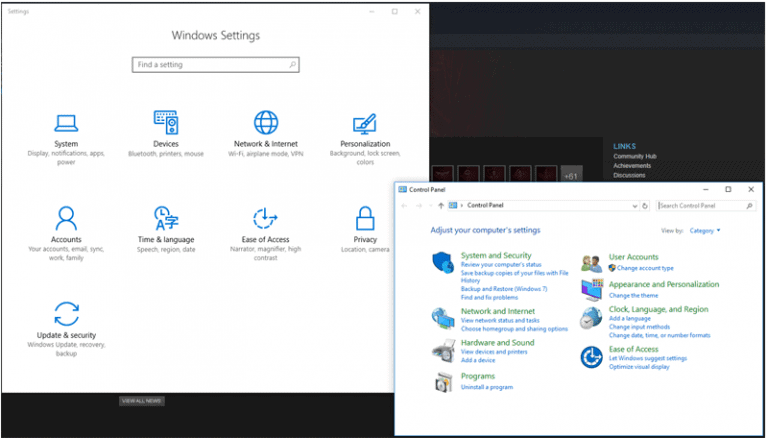The image size is (768, 438).
Task: Click the Hardware and Sound heading
Action: coord(497,342)
